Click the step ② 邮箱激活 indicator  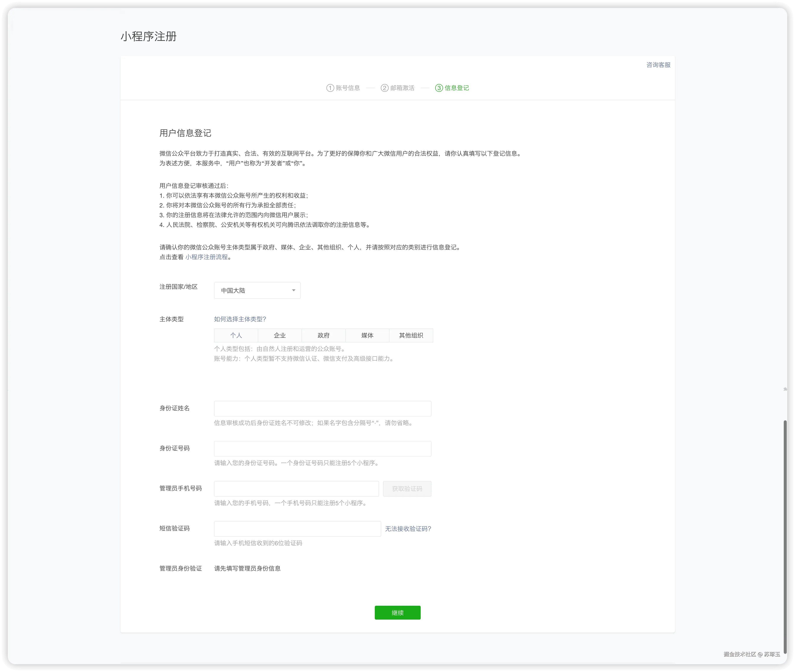(398, 88)
